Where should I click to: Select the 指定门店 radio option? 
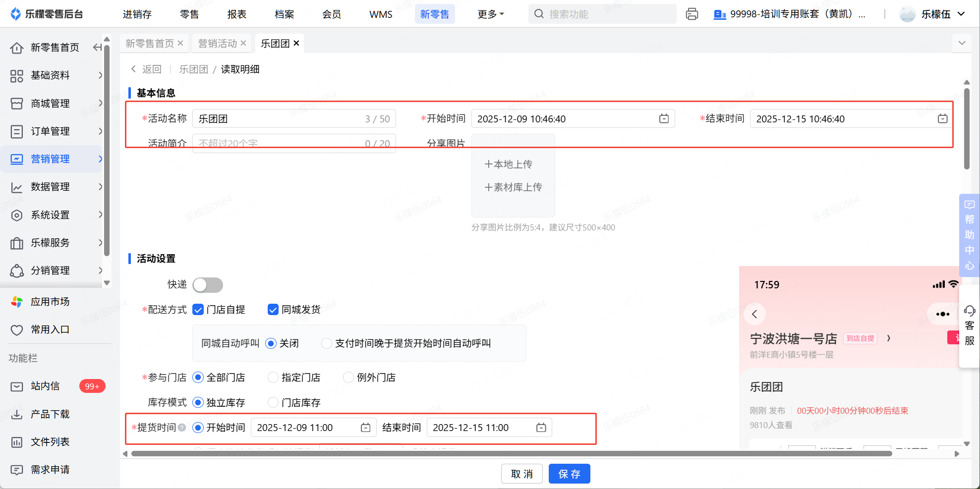pyautogui.click(x=273, y=378)
